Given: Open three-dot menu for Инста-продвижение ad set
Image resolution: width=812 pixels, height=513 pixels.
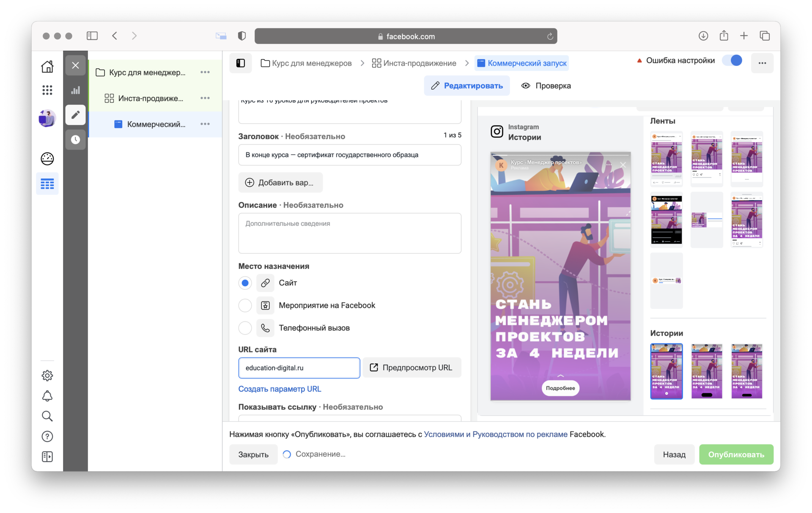Looking at the screenshot, I should pos(205,98).
